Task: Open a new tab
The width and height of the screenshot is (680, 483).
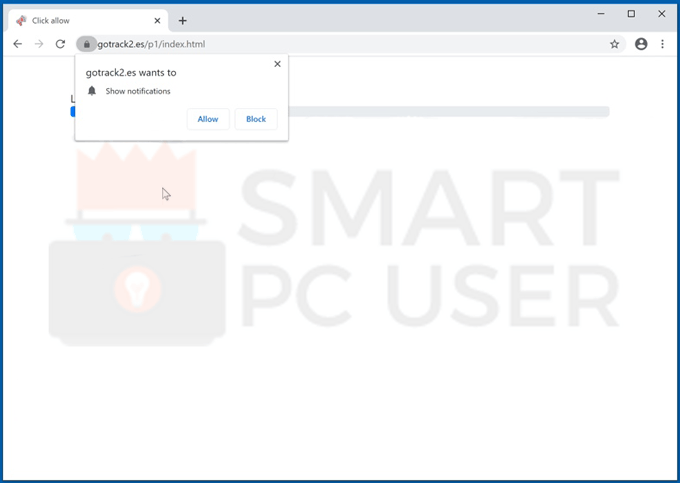Action: 183,20
